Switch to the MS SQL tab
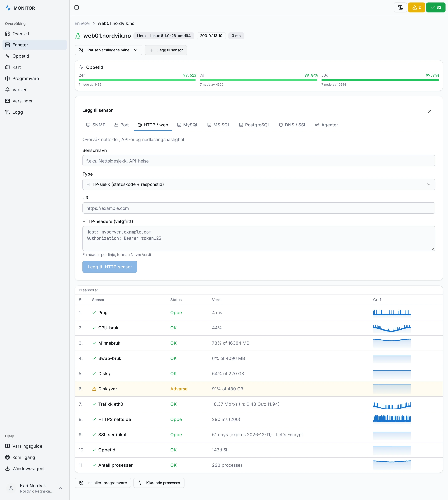Screen dimensions: 448x500 (x=219, y=125)
